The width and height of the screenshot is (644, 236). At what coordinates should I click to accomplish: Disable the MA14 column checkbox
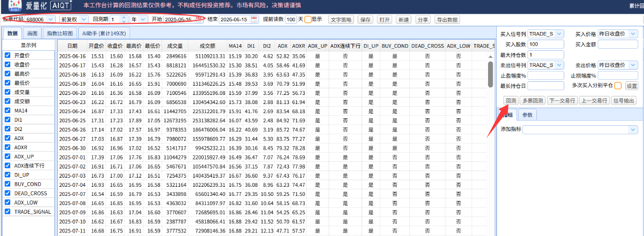coord(8,110)
